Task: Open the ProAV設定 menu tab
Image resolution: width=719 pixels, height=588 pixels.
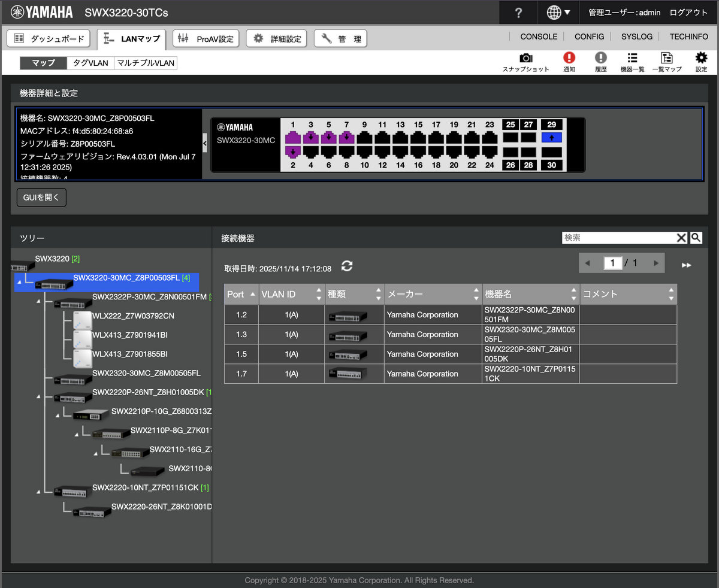Action: pyautogui.click(x=206, y=39)
